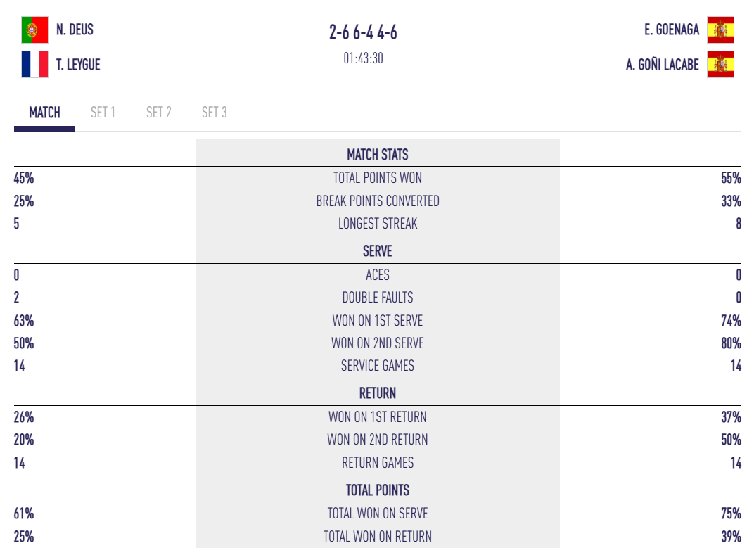The width and height of the screenshot is (754, 560).
Task: Click A. Goñi Lacabe player name
Action: [663, 65]
